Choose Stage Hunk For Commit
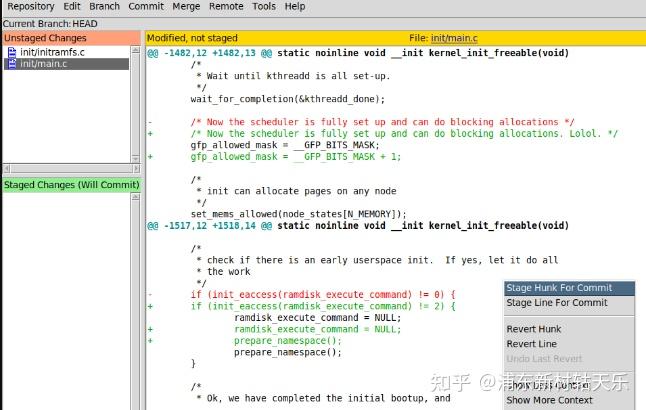646x410 pixels. tap(569, 288)
